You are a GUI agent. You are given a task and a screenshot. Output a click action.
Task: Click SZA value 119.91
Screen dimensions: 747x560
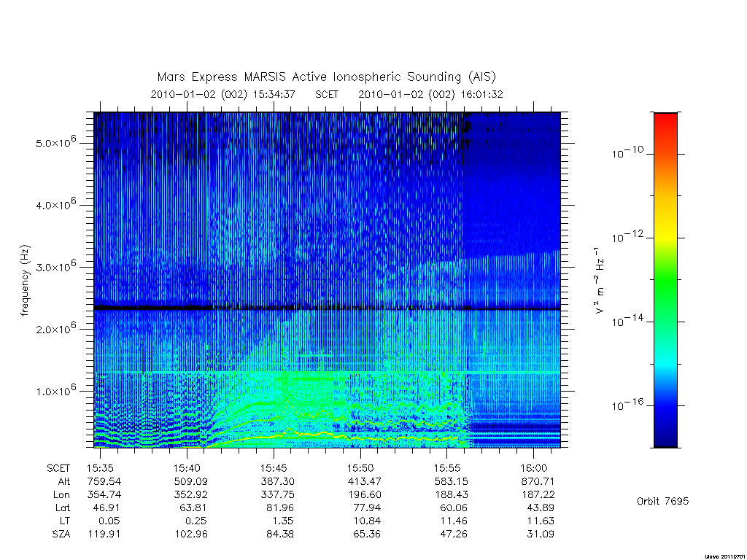(104, 534)
